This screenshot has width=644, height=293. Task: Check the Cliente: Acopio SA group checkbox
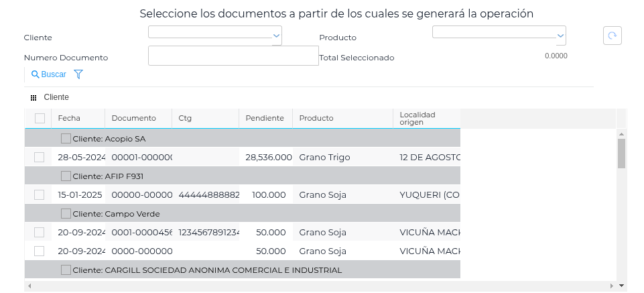66,139
